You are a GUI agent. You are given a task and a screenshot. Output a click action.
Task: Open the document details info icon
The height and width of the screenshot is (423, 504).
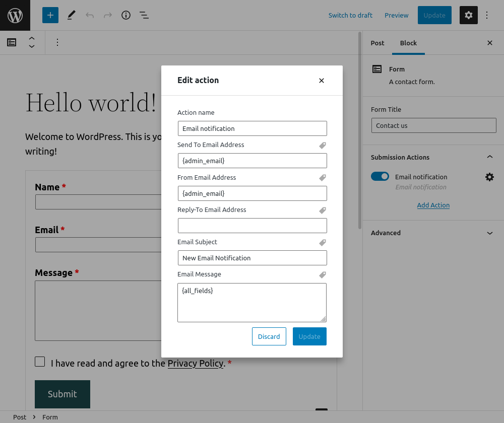pyautogui.click(x=125, y=15)
